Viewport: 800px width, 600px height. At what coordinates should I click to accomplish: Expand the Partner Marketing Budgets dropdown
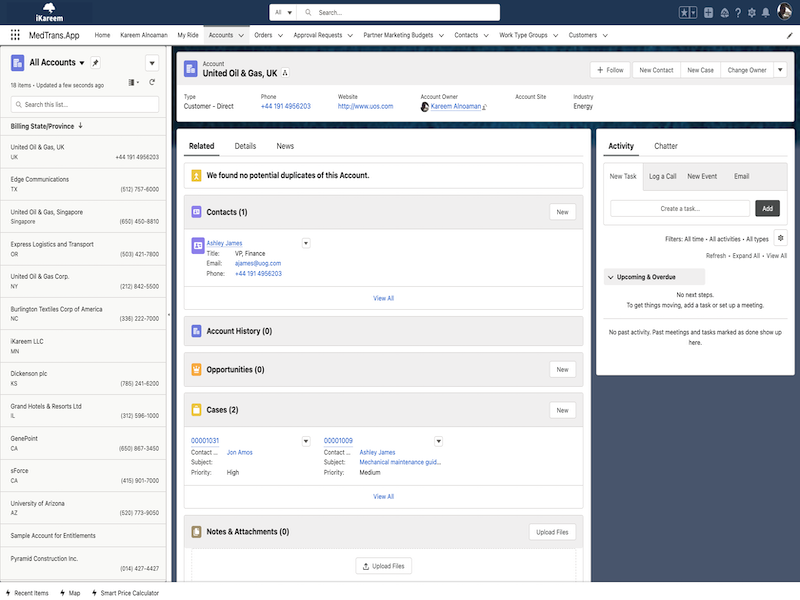coord(441,35)
